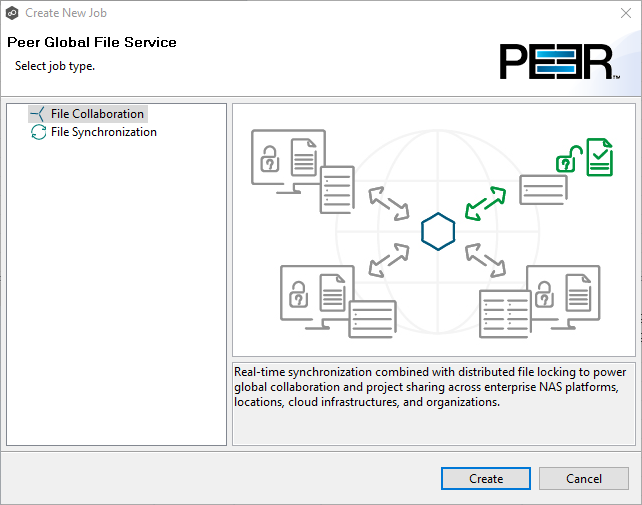Click the green unlocked padlock icon
The height and width of the screenshot is (505, 642).
tap(569, 159)
